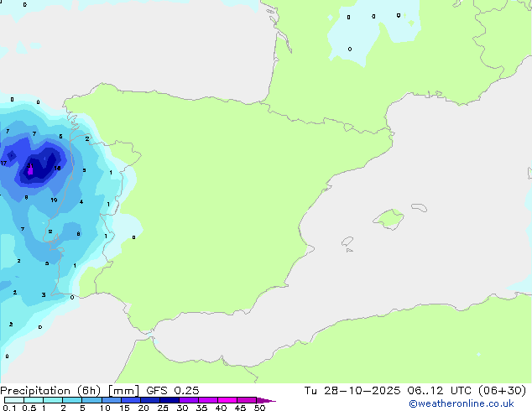The image size is (532, 411).
Task: Click the legend scale label '0.1'
Action: 9,408
